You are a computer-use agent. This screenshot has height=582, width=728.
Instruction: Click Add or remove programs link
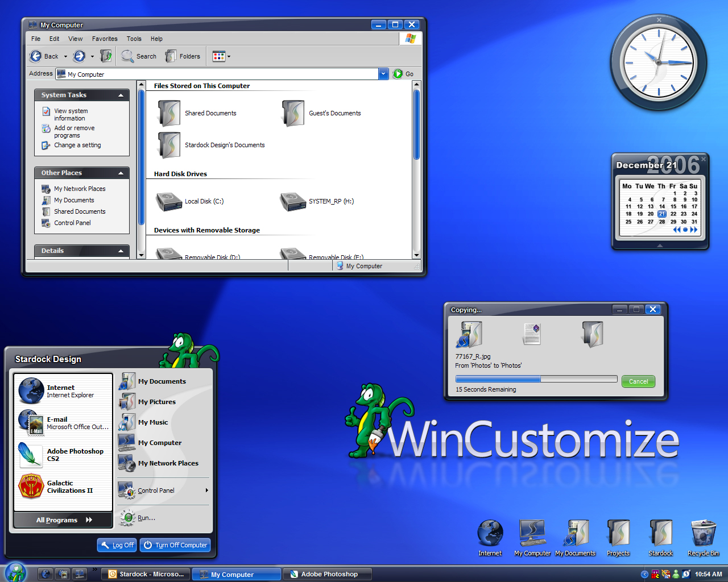tap(74, 131)
